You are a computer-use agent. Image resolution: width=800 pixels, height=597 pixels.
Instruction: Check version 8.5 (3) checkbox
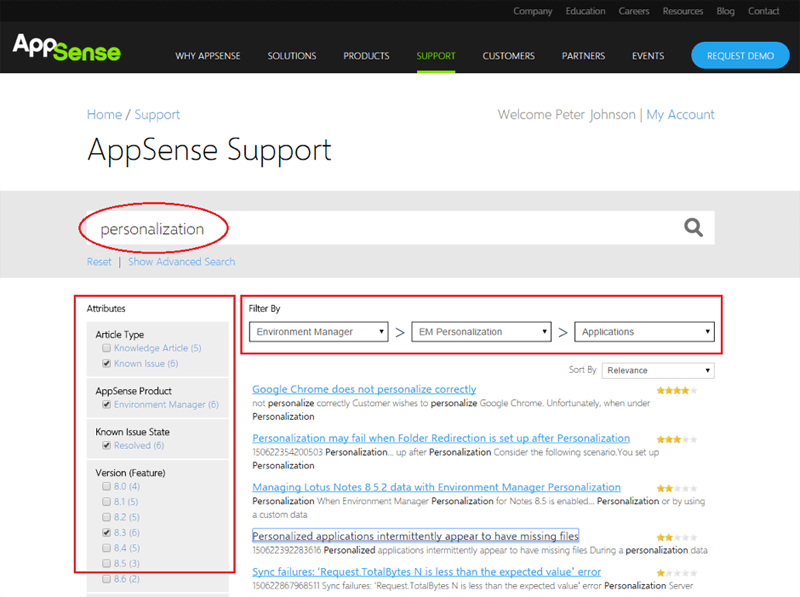click(107, 563)
